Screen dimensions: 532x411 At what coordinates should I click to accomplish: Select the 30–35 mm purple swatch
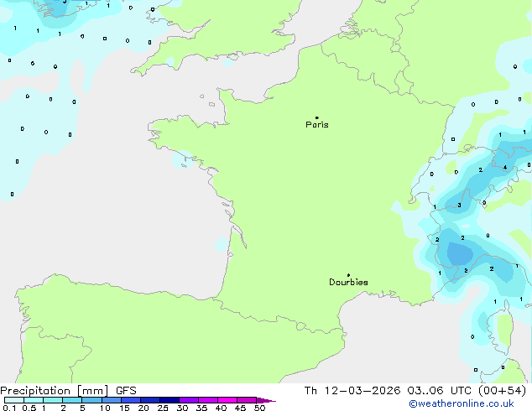point(188,400)
